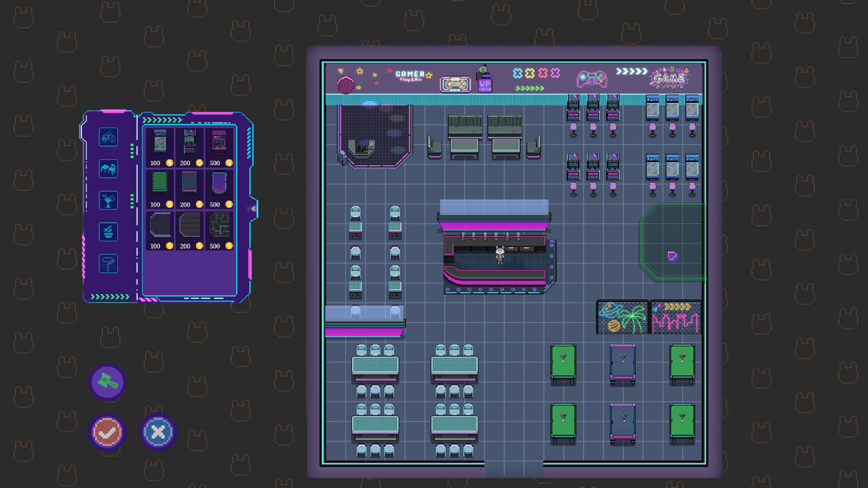Viewport: 868px width, 488px height.
Task: Click the green gavel build button
Action: 107,382
